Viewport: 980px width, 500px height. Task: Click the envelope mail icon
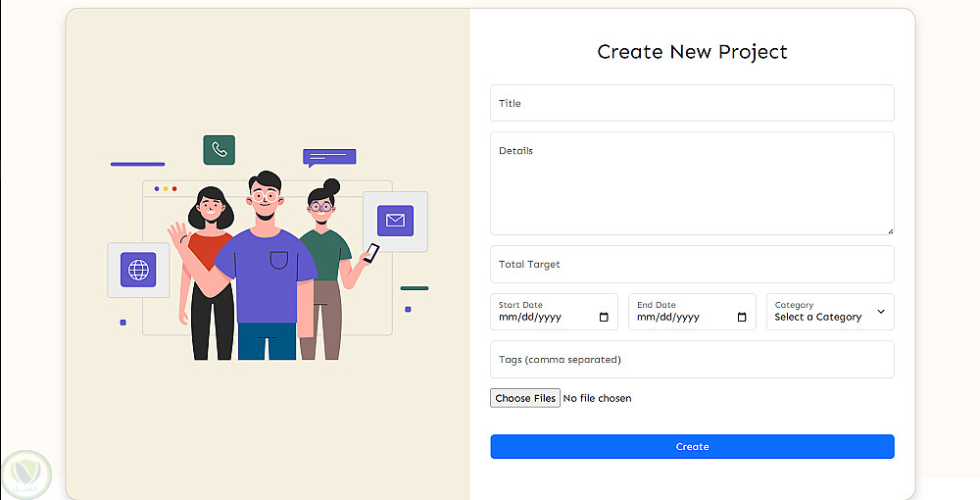pyautogui.click(x=395, y=221)
